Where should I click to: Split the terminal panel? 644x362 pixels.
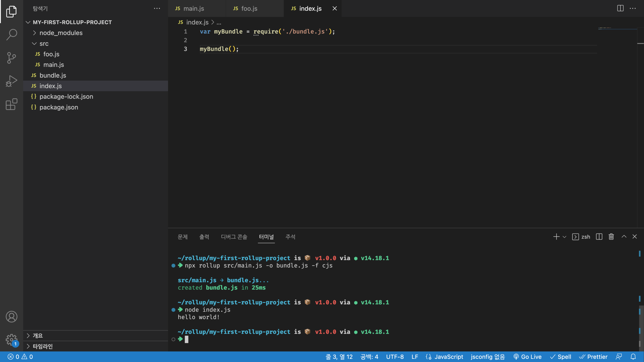coord(599,237)
